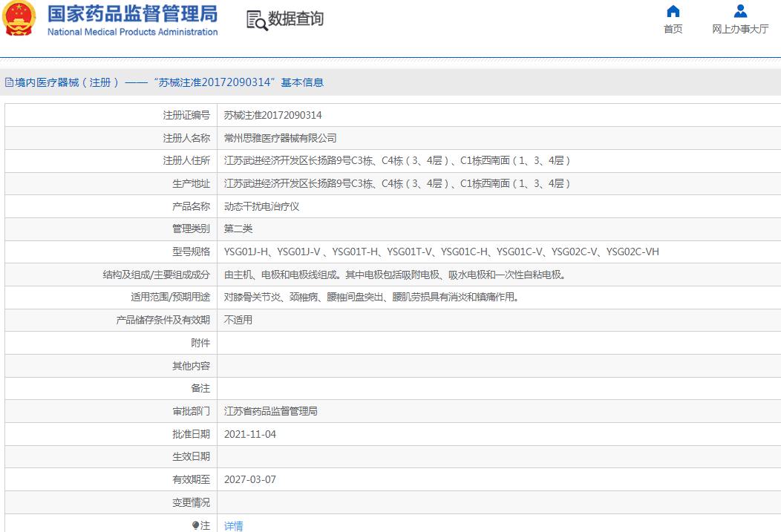Click the 型号规格 row label

[x=192, y=252]
